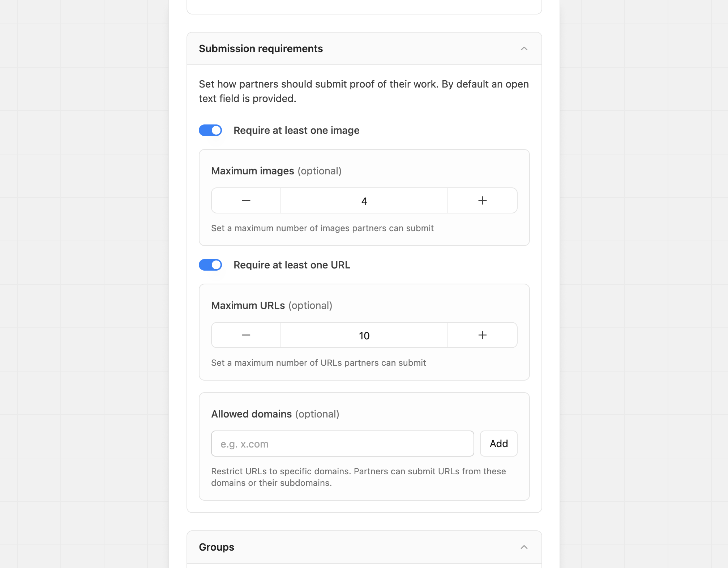Click the minus icon in the Maximum URLs stepper
This screenshot has width=728, height=568.
tap(246, 335)
